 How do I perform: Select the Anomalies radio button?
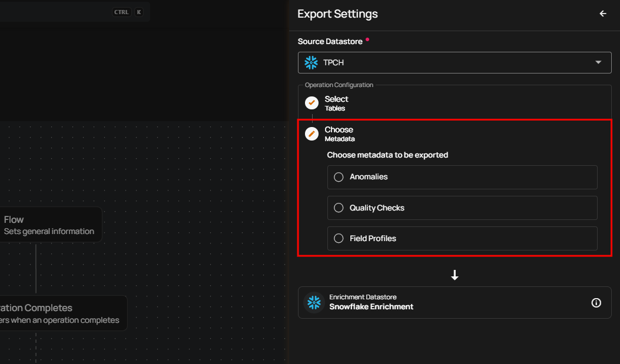339,177
